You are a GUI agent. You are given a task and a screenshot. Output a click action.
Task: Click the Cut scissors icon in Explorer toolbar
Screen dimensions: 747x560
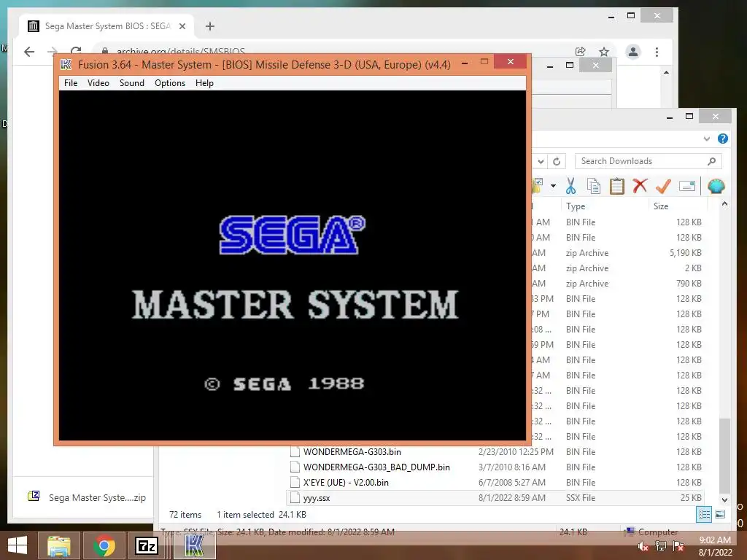(570, 186)
